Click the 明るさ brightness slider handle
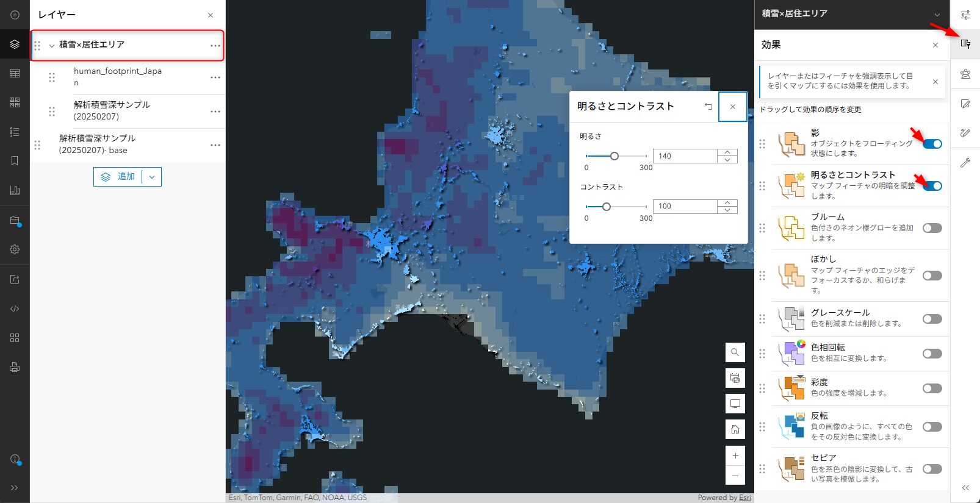 pyautogui.click(x=614, y=156)
